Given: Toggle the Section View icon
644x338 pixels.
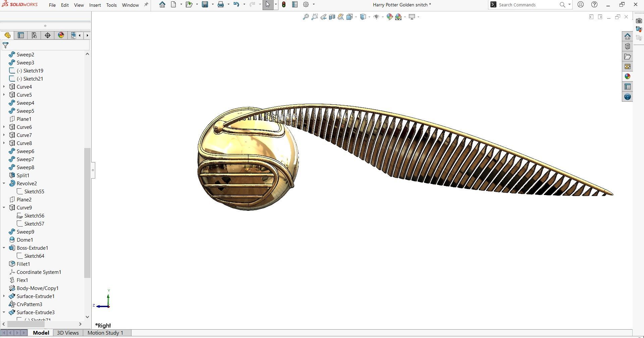Looking at the screenshot, I should coord(332,17).
